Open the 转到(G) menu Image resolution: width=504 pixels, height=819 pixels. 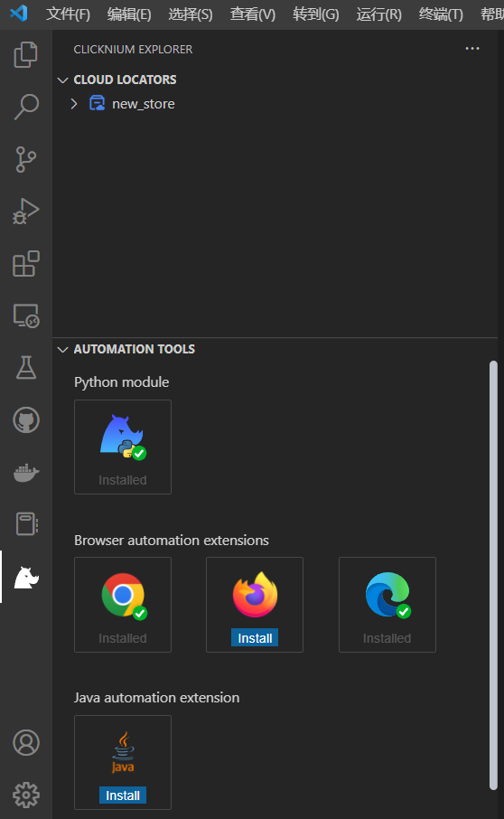pos(315,14)
